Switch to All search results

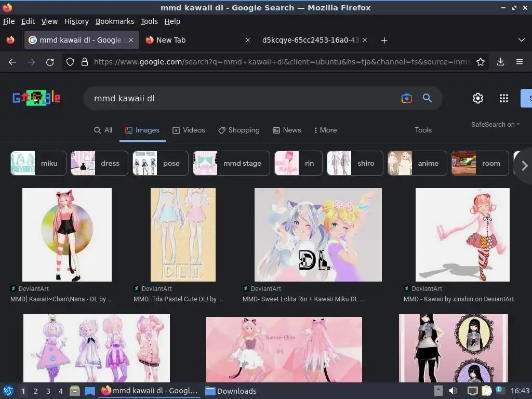click(103, 130)
